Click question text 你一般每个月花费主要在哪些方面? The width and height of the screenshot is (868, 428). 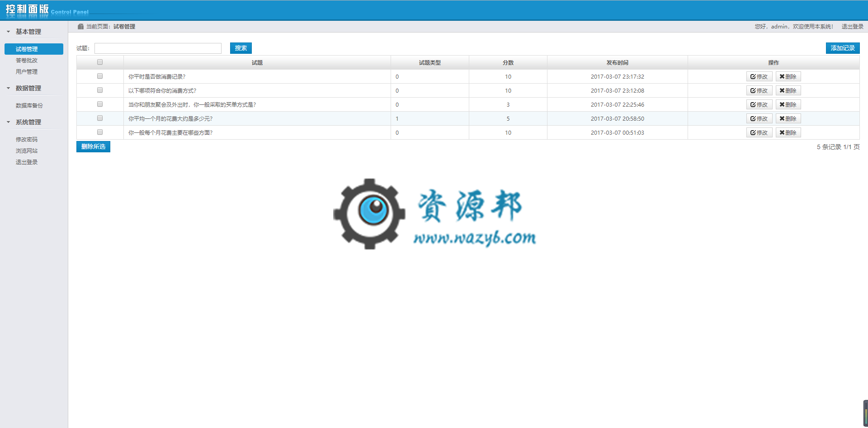coord(170,133)
